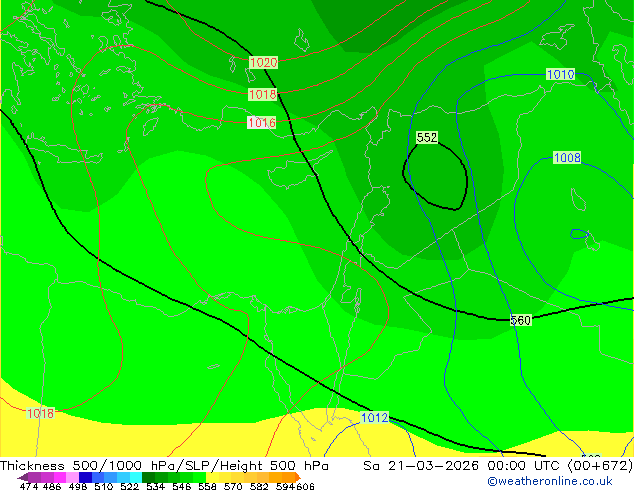634x490 pixels.
Task: Click the 1016 red isobar label
Action: coord(262,122)
